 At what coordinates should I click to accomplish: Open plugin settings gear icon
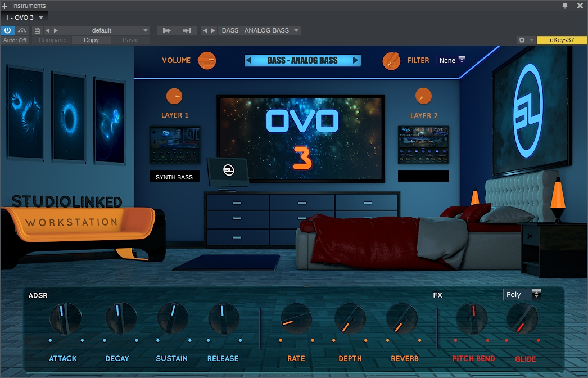(x=522, y=40)
